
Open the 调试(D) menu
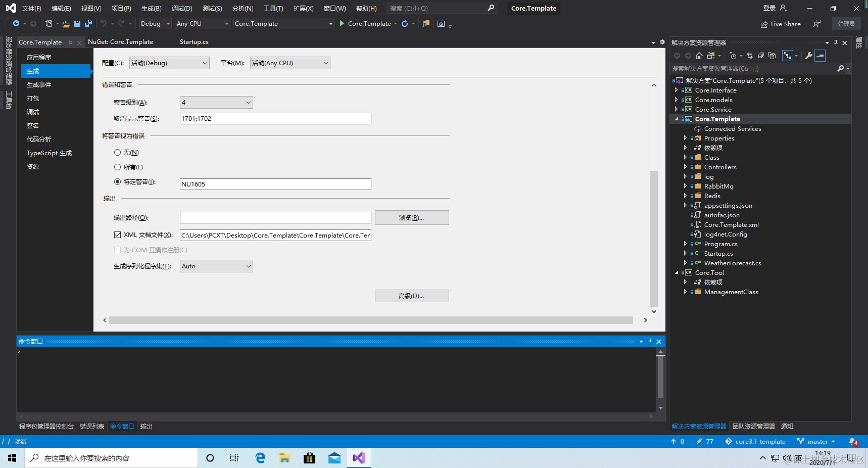182,8
